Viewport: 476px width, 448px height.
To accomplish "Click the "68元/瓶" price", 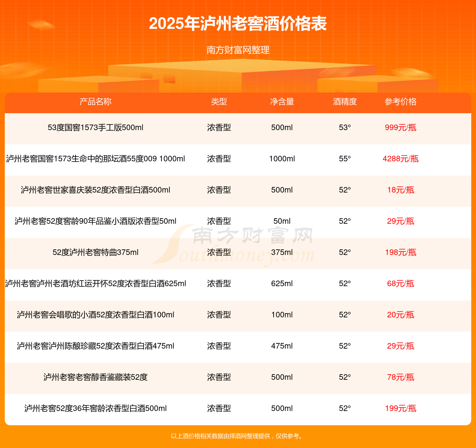I will [x=401, y=284].
